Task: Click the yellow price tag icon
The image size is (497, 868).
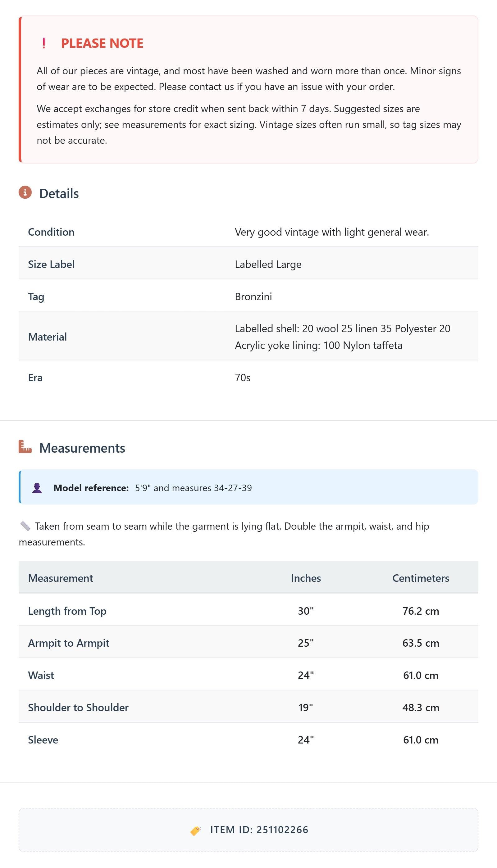Action: tap(196, 831)
